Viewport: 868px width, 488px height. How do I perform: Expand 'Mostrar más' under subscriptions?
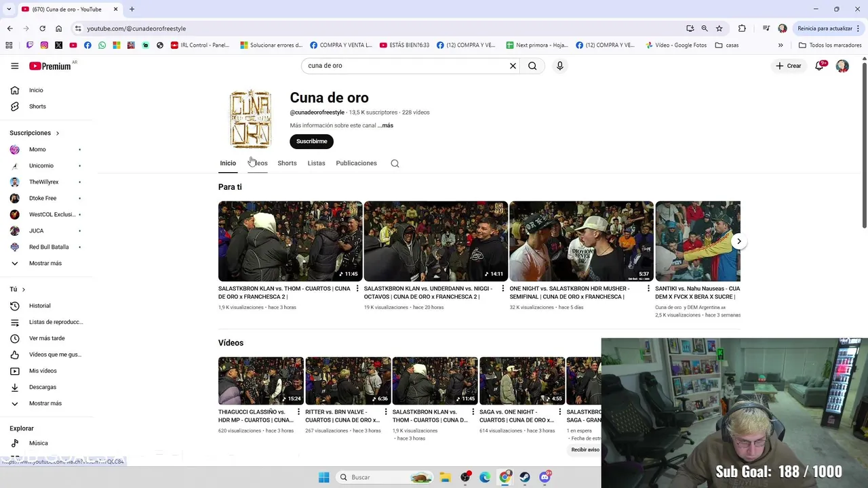pos(45,263)
